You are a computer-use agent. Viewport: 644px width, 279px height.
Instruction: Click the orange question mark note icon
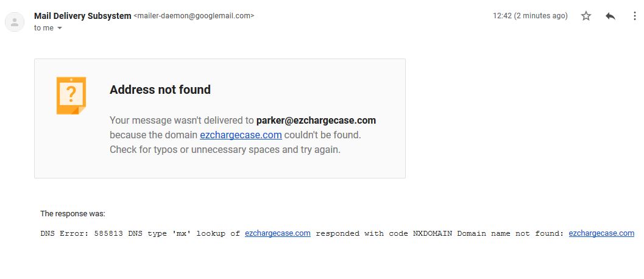click(x=71, y=95)
